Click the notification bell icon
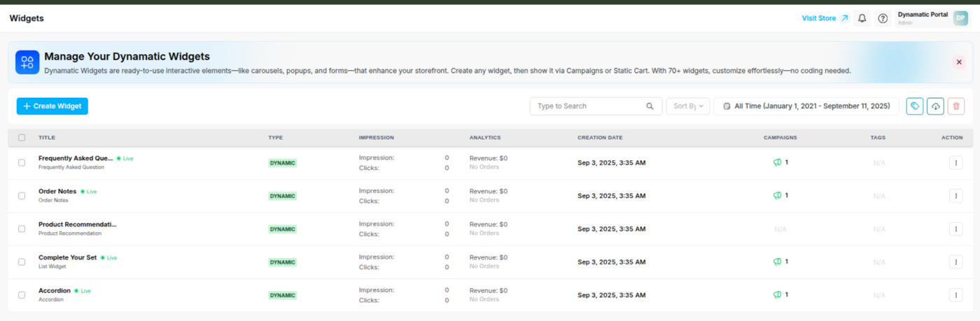Viewport: 980px width, 321px height. point(862,18)
